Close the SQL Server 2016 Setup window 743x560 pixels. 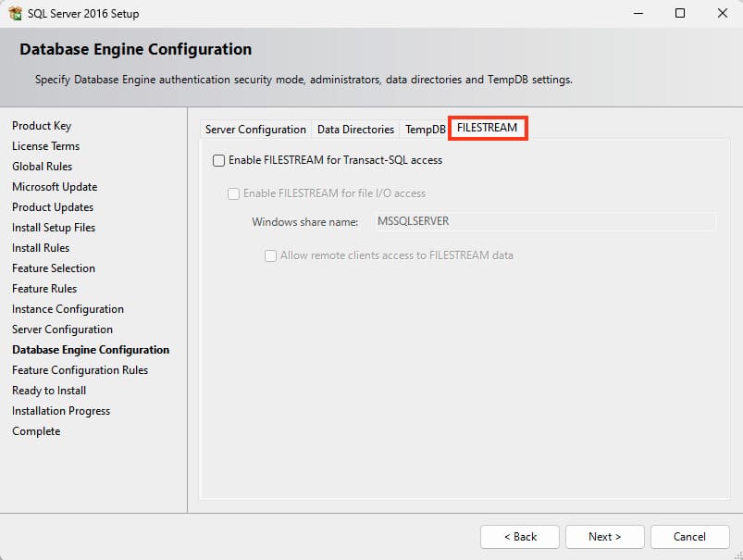click(x=722, y=14)
